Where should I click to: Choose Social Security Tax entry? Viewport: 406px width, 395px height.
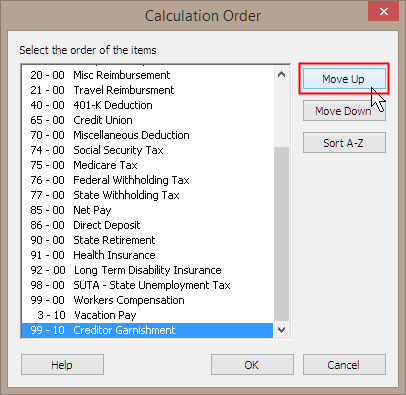tap(147, 150)
